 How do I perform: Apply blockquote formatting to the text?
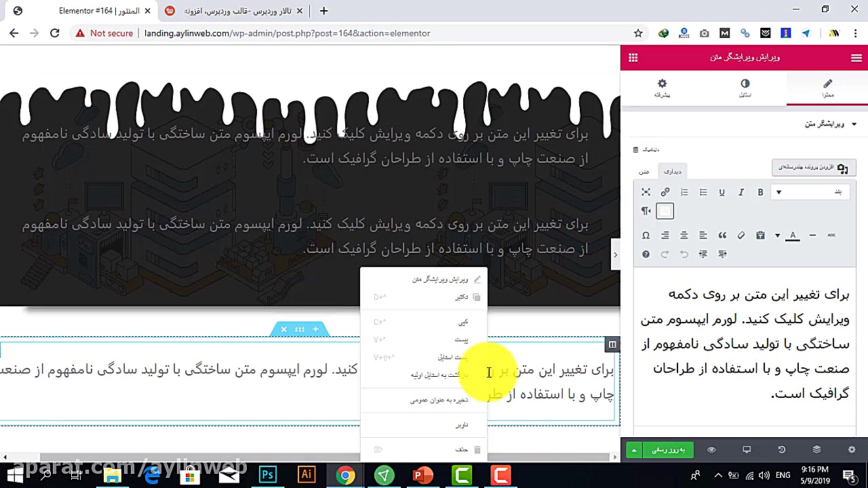coord(722,235)
